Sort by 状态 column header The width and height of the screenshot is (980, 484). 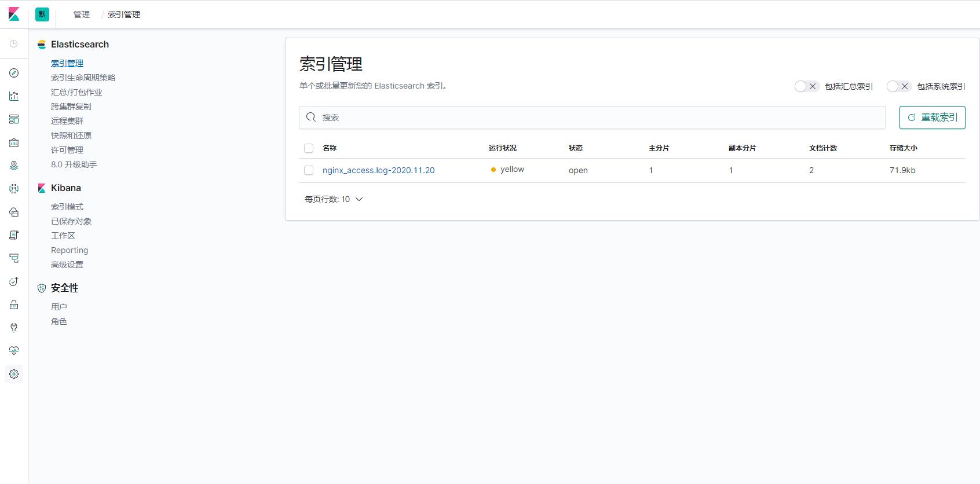[576, 148]
